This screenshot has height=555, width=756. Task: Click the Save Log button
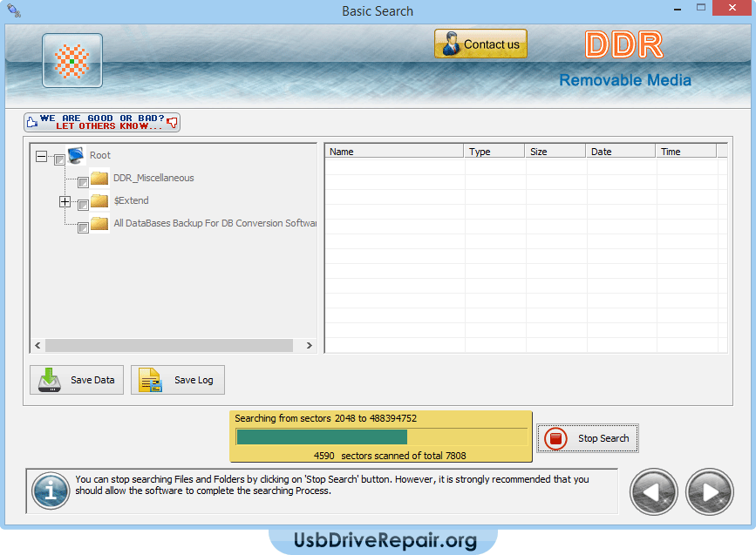coord(177,380)
